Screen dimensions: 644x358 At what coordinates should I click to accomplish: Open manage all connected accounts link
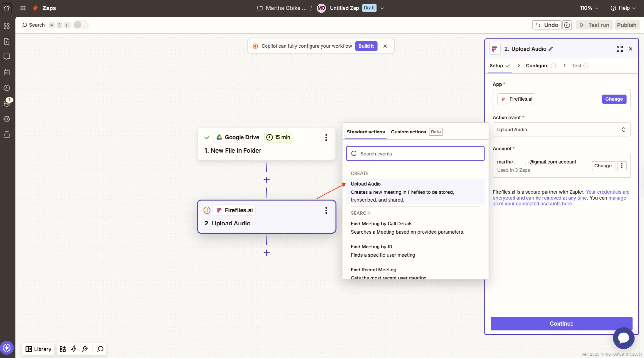tap(559, 201)
